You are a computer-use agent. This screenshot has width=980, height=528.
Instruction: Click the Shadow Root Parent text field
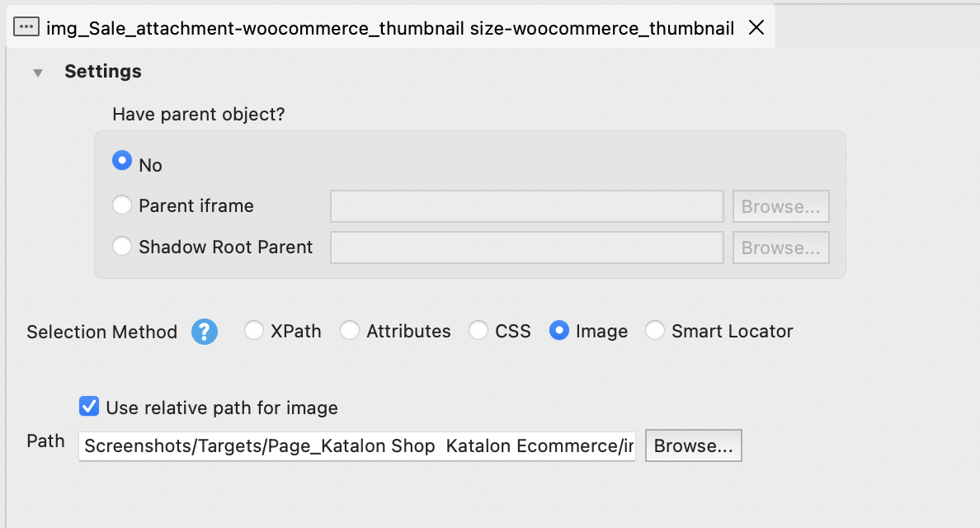click(x=526, y=247)
